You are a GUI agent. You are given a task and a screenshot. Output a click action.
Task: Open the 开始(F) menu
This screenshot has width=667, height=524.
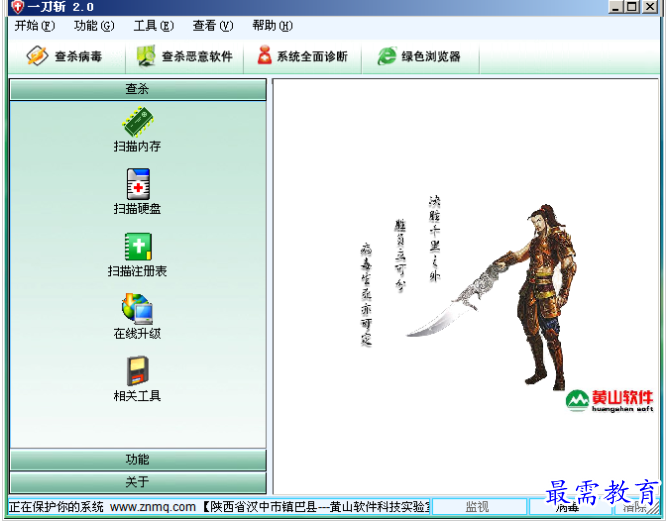(x=34, y=26)
